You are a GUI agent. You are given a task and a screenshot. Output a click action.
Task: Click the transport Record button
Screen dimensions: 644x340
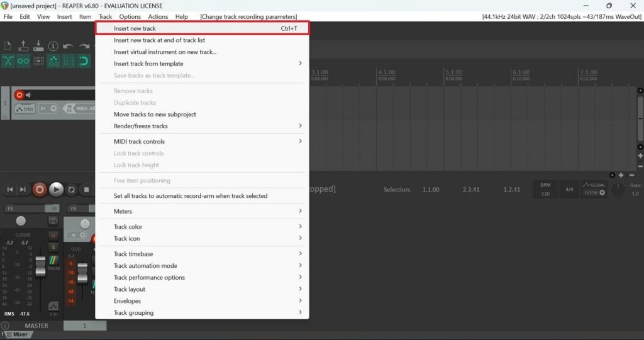40,190
